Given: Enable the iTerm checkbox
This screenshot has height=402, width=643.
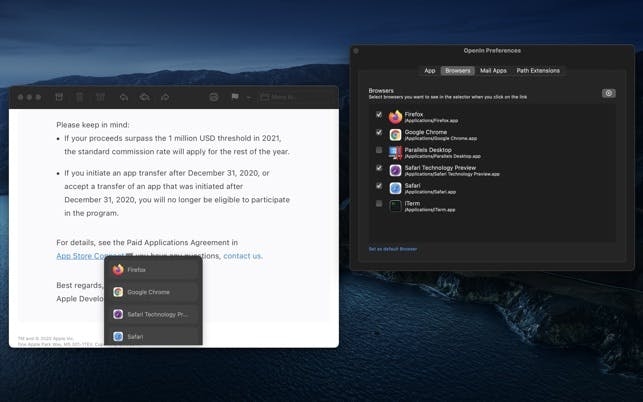Looking at the screenshot, I should [x=379, y=203].
